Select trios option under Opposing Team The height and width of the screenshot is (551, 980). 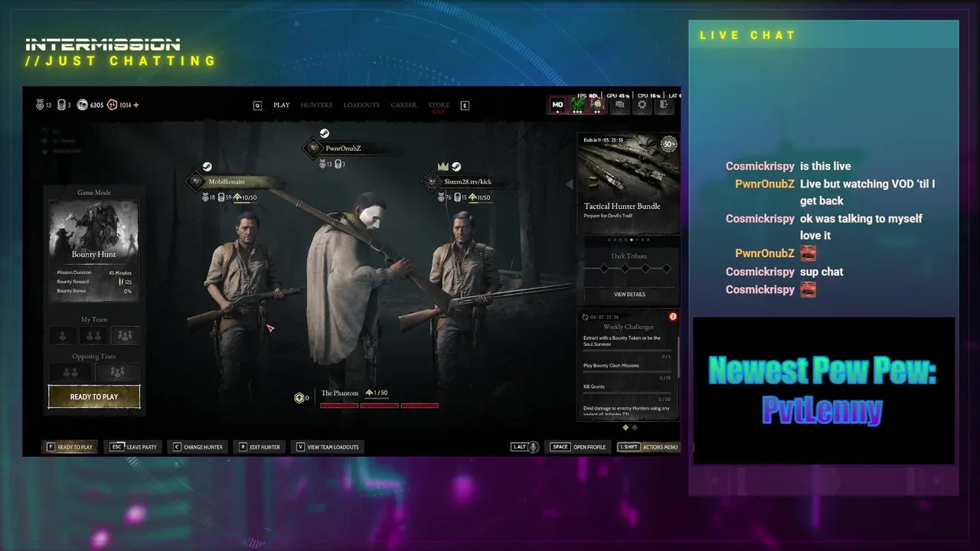coord(117,372)
